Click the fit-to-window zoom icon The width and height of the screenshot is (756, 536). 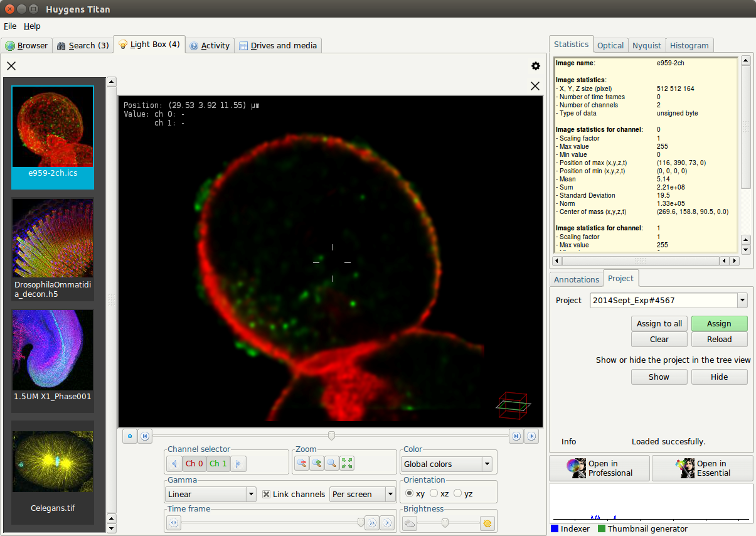tap(347, 464)
